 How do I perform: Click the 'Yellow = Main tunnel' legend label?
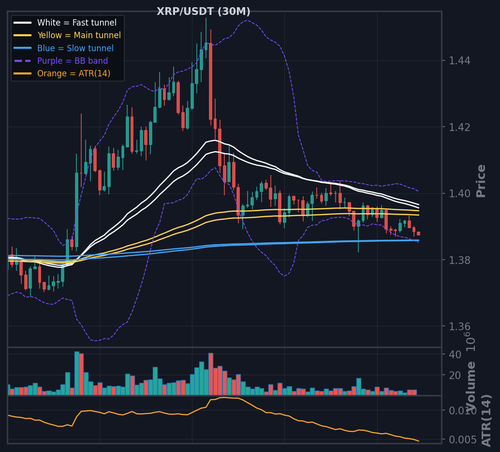click(79, 35)
